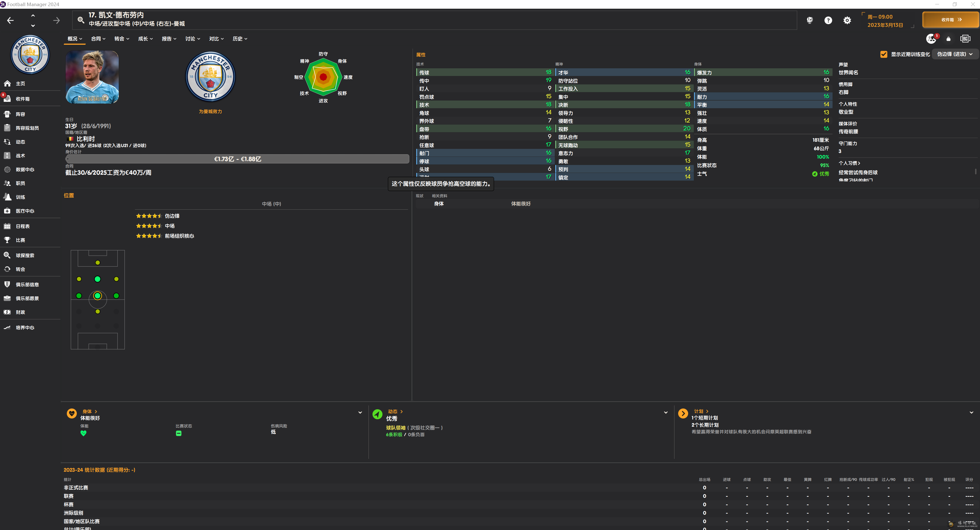Switch to 相关资料 tab
Screen dimensions: 980x530
click(x=439, y=196)
